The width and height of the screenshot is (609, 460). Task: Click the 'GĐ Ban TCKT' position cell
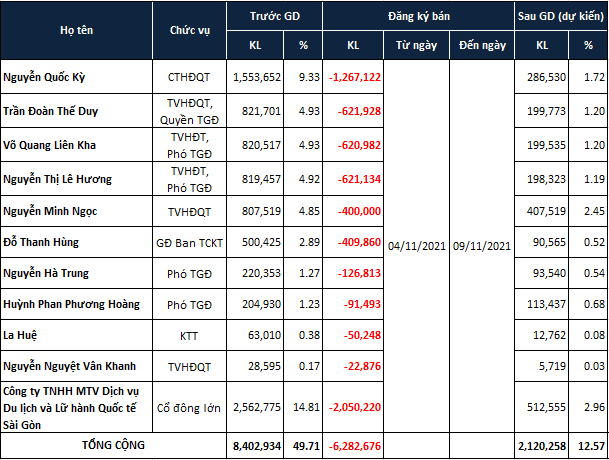190,242
